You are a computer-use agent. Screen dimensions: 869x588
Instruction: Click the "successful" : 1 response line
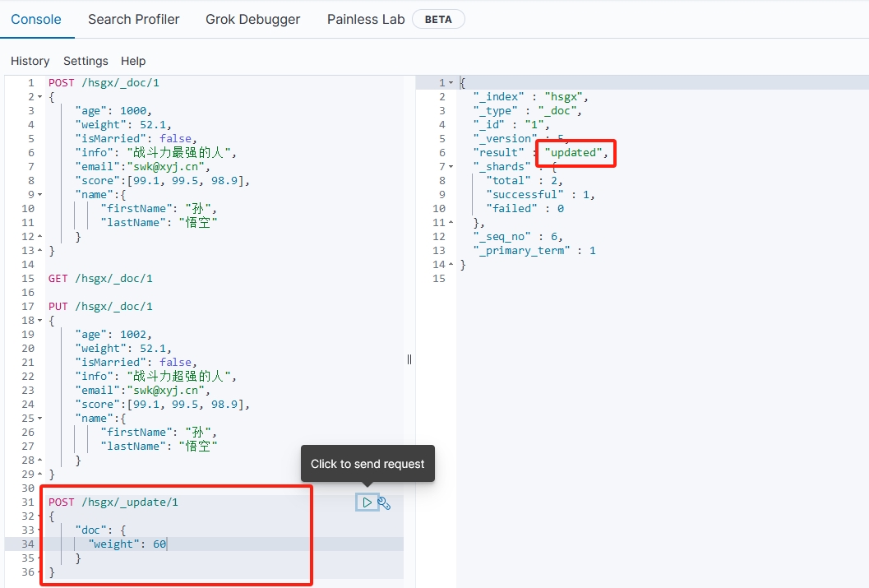[540, 195]
